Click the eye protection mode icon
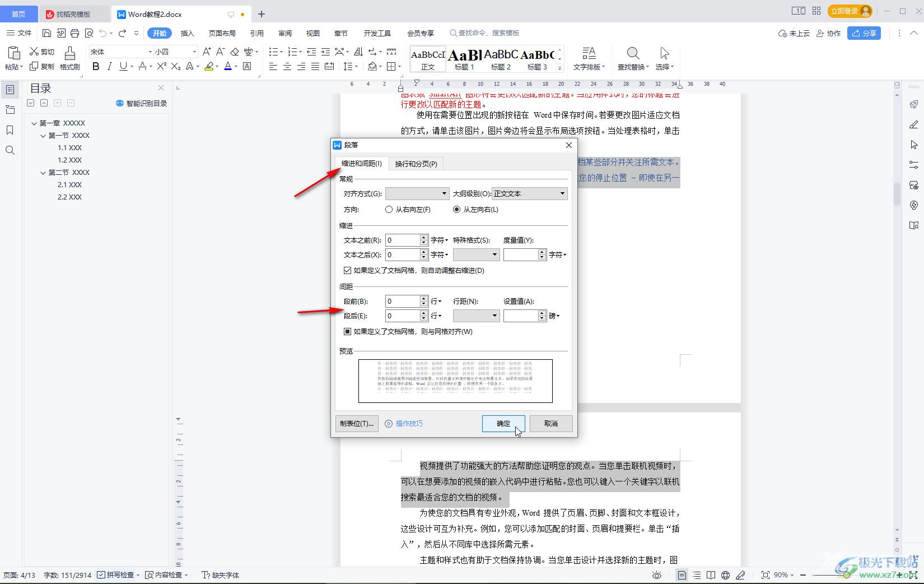924x584 pixels. coord(657,575)
